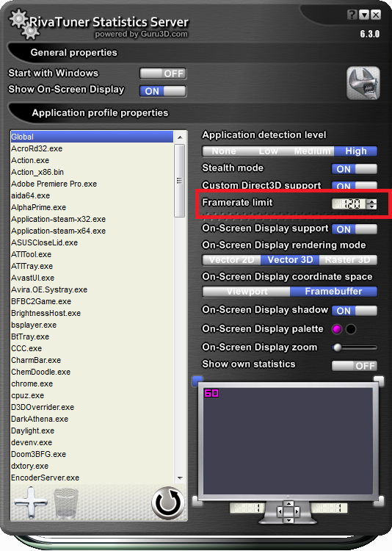Select Vector 3D rendering mode
The height and width of the screenshot is (551, 392).
[290, 260]
